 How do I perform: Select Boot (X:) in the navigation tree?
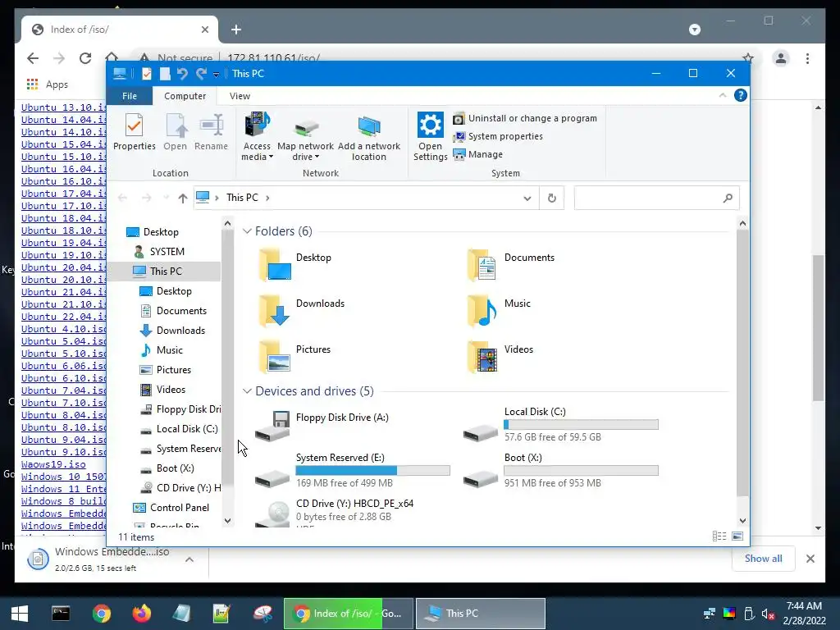click(175, 468)
